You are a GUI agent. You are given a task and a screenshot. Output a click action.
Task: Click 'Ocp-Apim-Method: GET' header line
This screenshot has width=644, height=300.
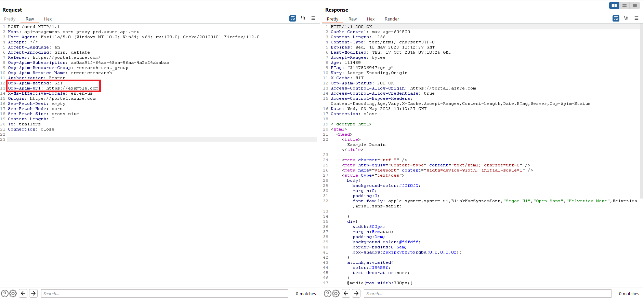click(35, 83)
